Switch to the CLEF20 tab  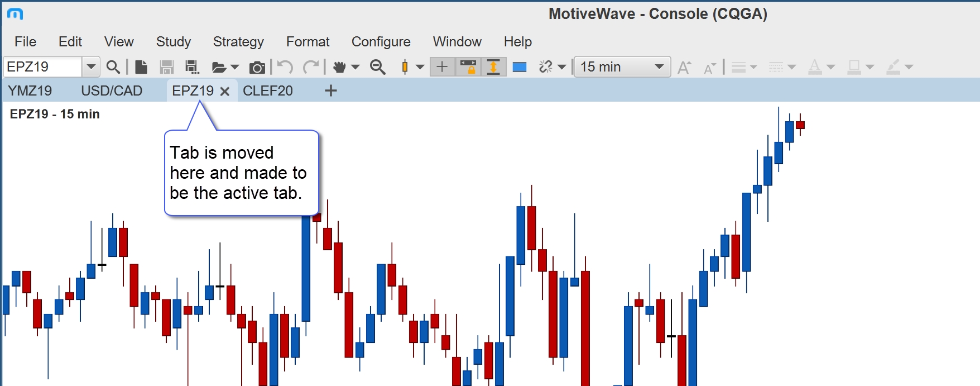click(268, 90)
